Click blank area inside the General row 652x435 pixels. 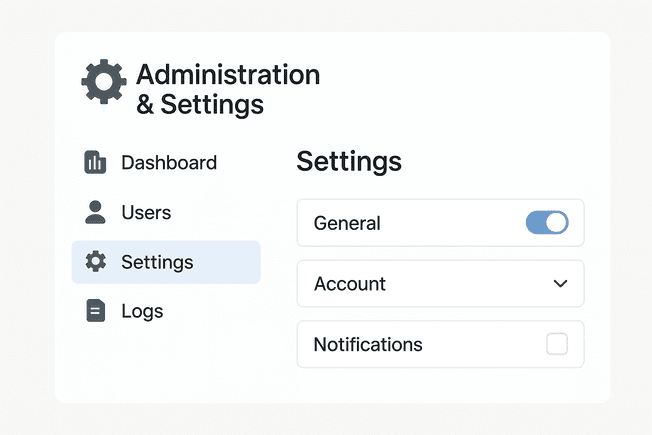pos(450,223)
